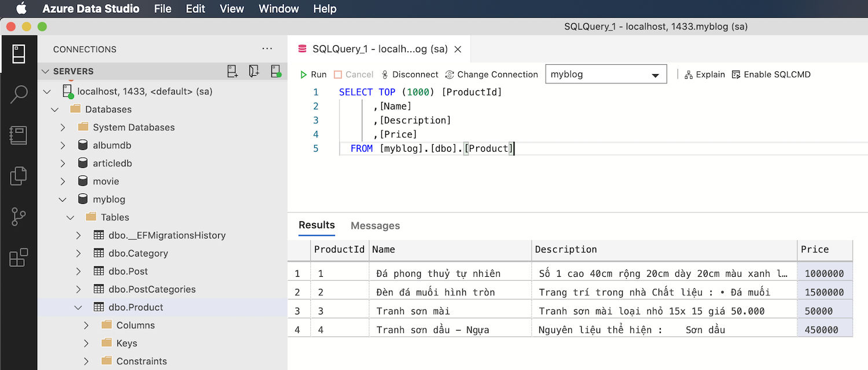The height and width of the screenshot is (370, 868).
Task: Click Disconnect in the query toolbar
Action: 410,75
